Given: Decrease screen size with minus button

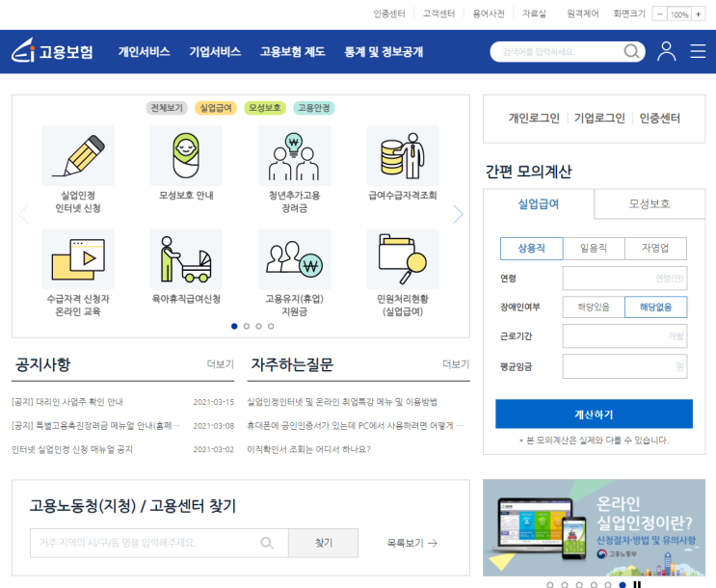Looking at the screenshot, I should 659,14.
